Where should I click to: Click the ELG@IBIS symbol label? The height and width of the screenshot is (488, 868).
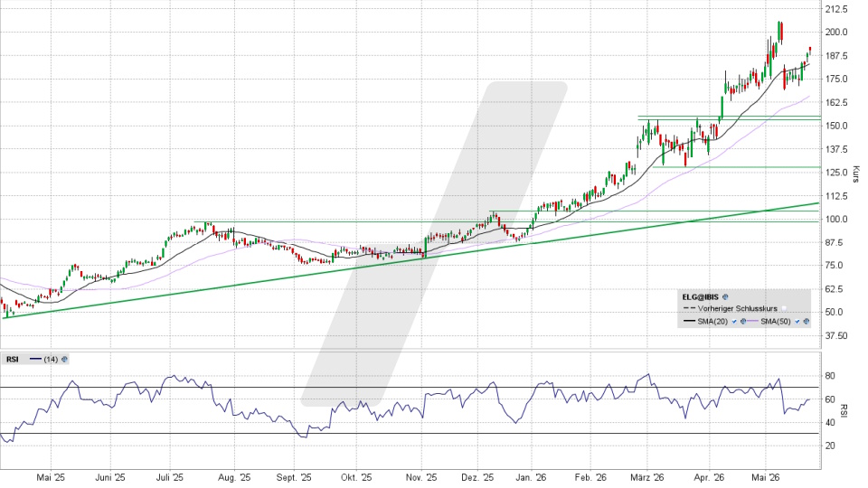coord(700,297)
